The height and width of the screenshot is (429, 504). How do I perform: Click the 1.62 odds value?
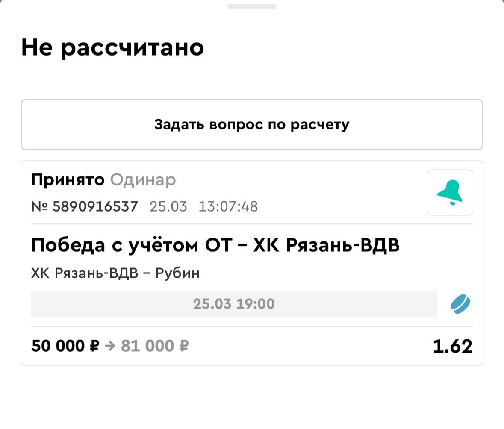coord(452,346)
